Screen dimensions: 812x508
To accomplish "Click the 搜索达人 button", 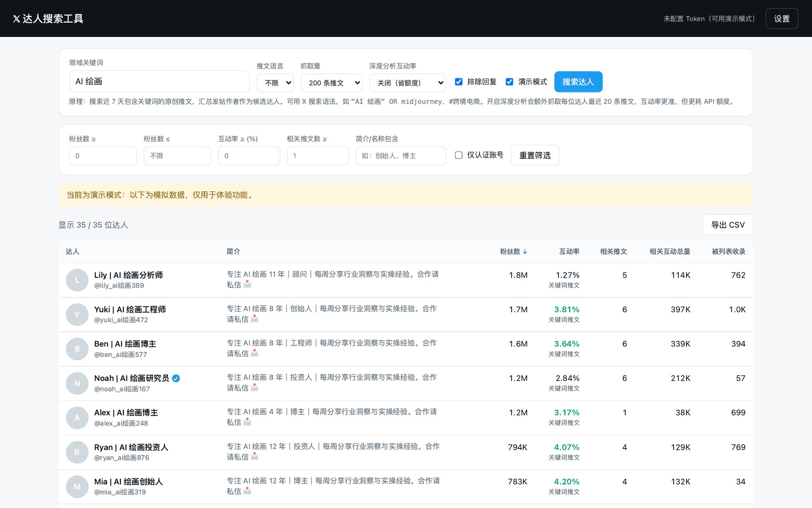I will coord(578,82).
